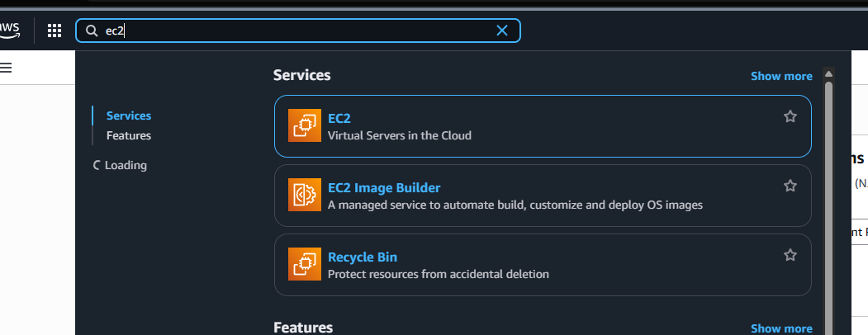Open the hamburger side navigation menu
Screen dimensions: 868x335
pos(6,68)
